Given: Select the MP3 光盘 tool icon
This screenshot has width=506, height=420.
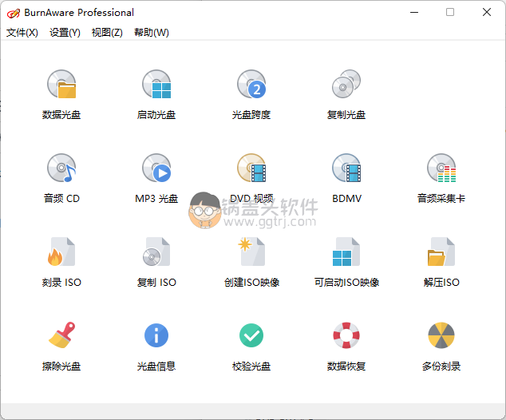Looking at the screenshot, I should click(x=156, y=168).
